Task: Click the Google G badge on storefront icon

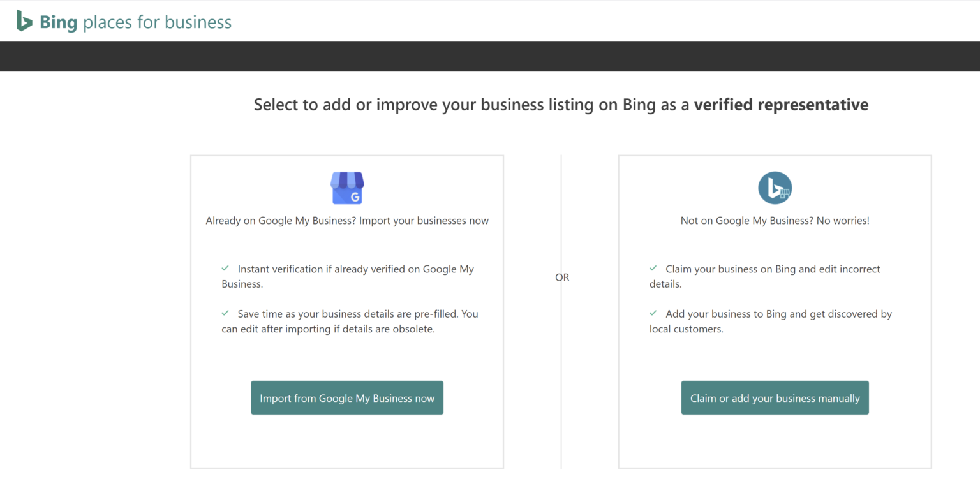Action: [x=356, y=195]
